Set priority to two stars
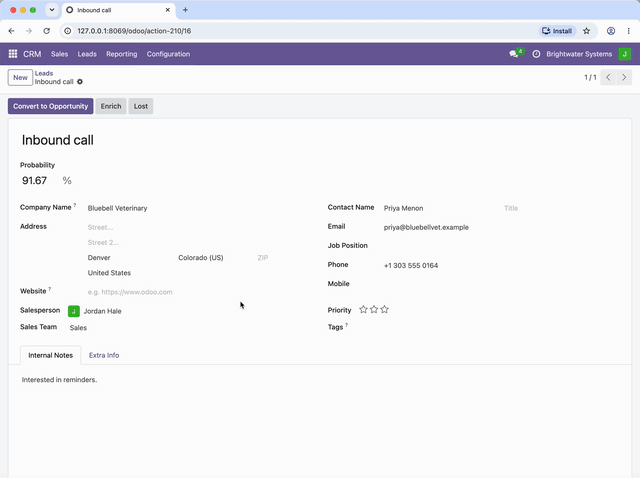The height and width of the screenshot is (478, 640). [374, 309]
